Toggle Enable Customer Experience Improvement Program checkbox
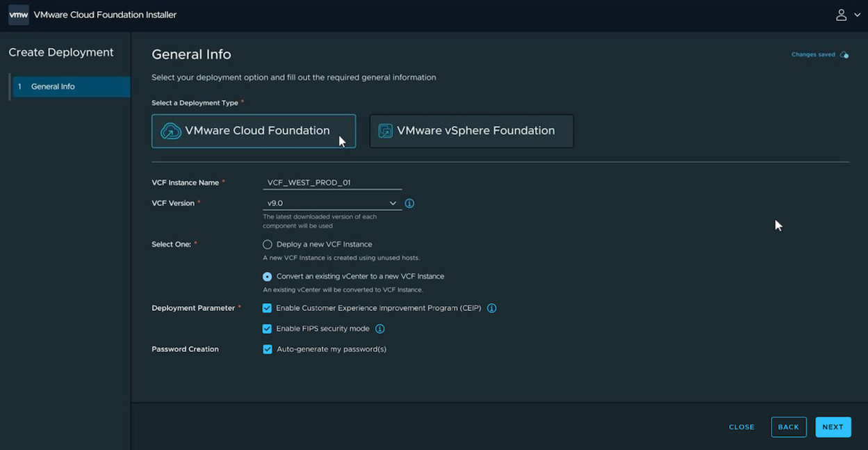868x450 pixels. pos(267,308)
